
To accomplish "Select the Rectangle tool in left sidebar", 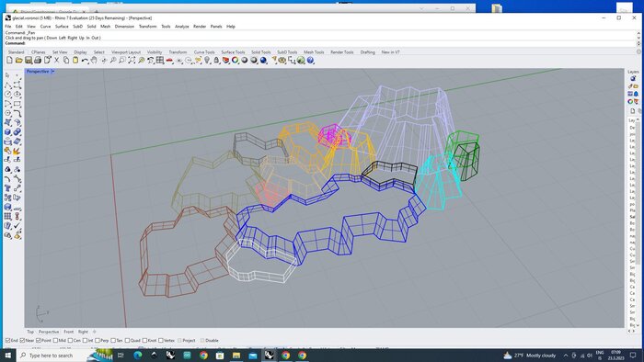I will (17, 104).
